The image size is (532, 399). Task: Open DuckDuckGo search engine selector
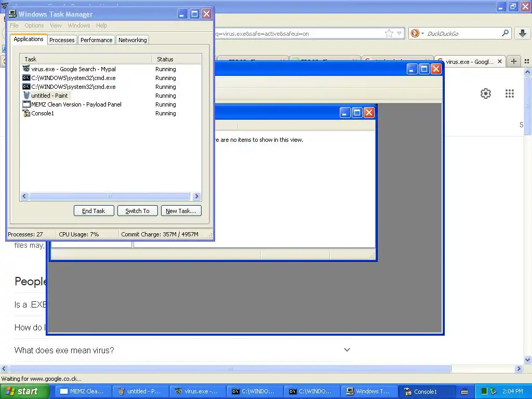tap(417, 33)
